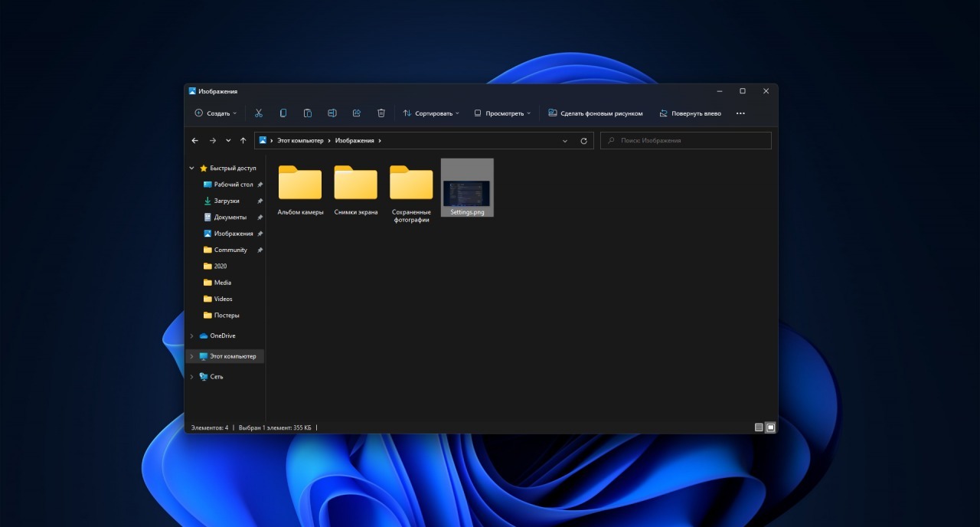Open the Просмотреть view menu
The width and height of the screenshot is (980, 527).
point(502,113)
